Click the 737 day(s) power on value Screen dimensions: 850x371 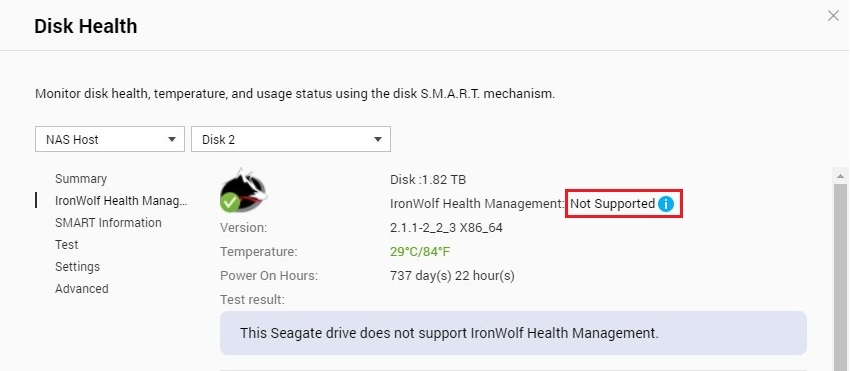(x=452, y=276)
